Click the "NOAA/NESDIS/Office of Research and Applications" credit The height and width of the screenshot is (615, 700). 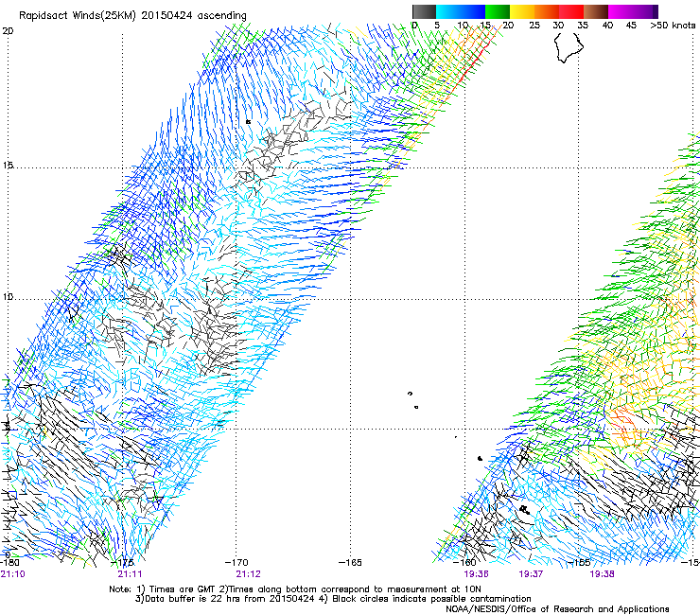(557, 609)
